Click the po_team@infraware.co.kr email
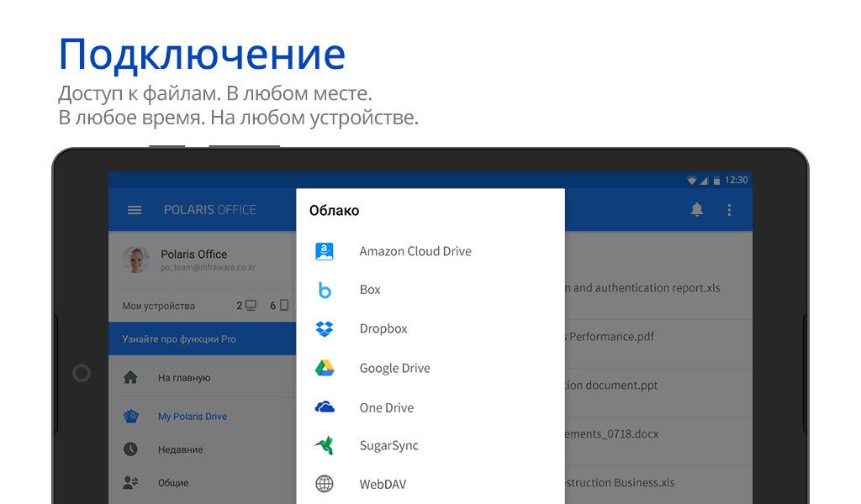 click(x=208, y=268)
